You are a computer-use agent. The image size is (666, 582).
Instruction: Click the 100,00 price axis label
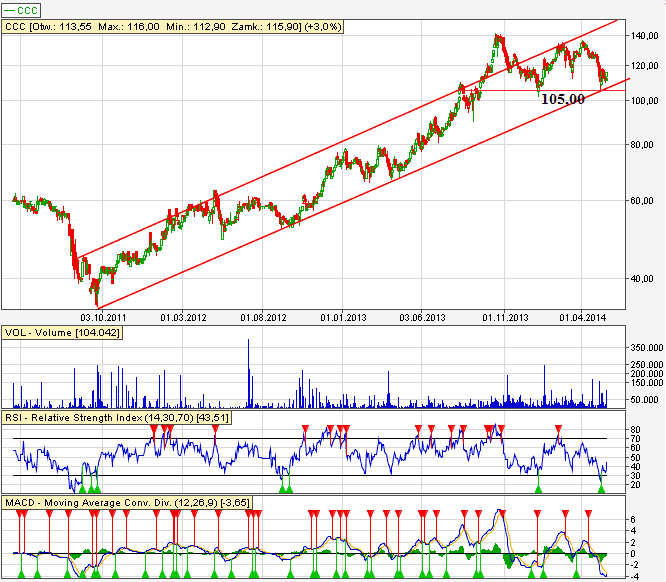[x=644, y=101]
